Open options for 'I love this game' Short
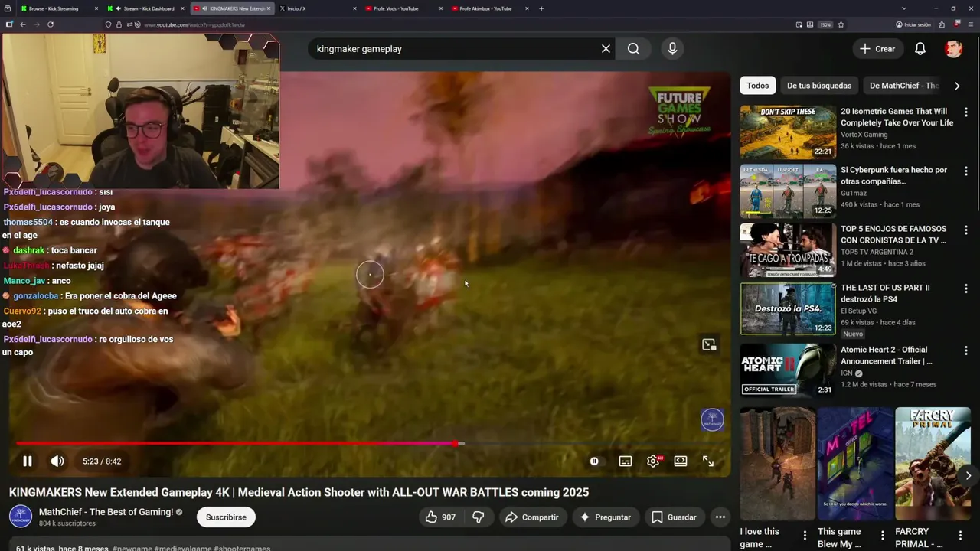 [x=805, y=535]
